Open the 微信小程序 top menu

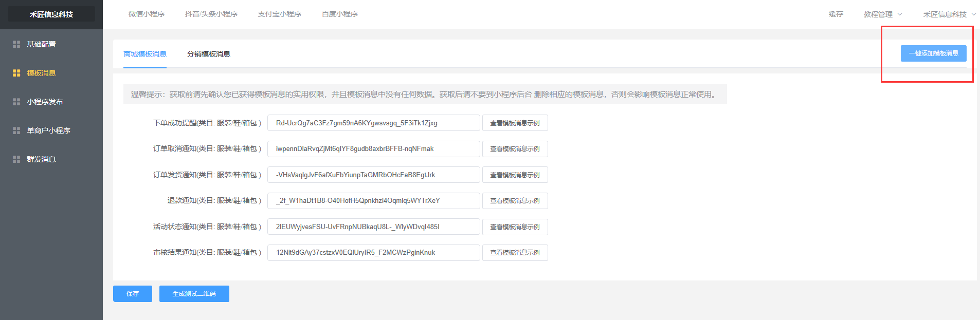[x=147, y=14]
